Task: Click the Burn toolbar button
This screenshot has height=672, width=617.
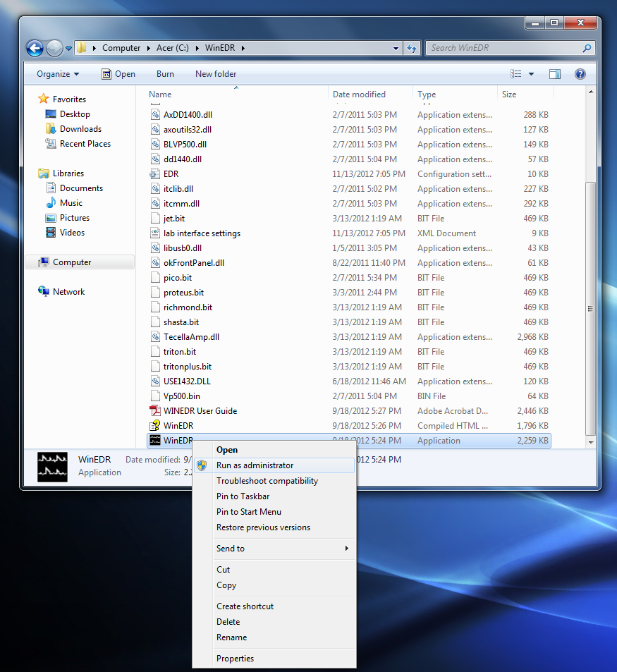Action: 166,74
